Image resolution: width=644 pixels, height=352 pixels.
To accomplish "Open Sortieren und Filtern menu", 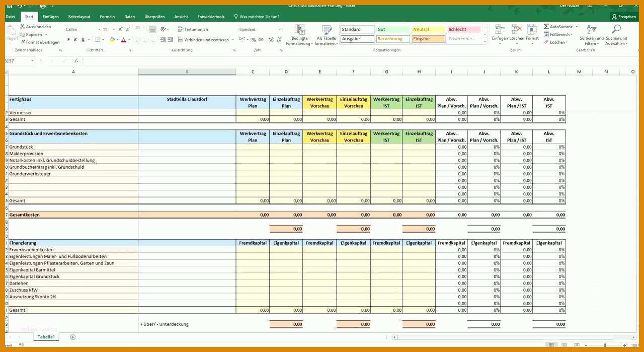I will coord(592,35).
